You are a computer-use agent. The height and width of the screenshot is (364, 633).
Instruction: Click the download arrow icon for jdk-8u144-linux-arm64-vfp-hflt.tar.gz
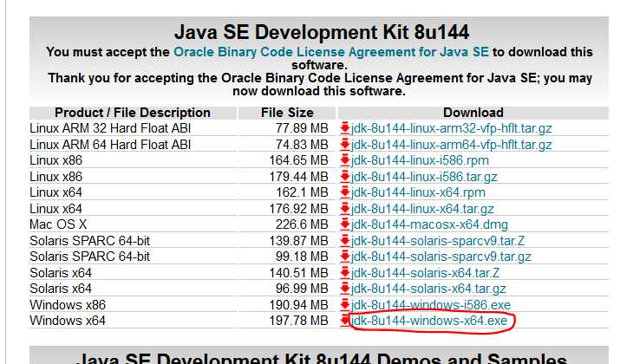pyautogui.click(x=345, y=144)
